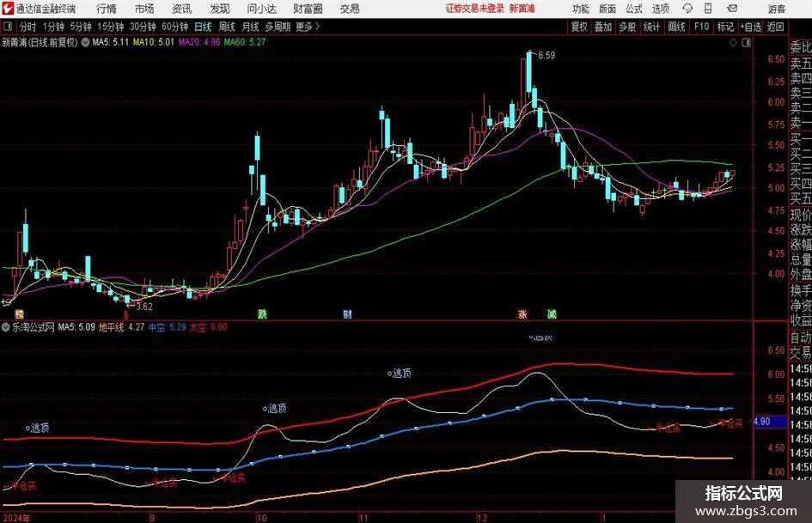Click the 通达信 red logo icon
This screenshot has width=812, height=523.
pyautogui.click(x=8, y=9)
